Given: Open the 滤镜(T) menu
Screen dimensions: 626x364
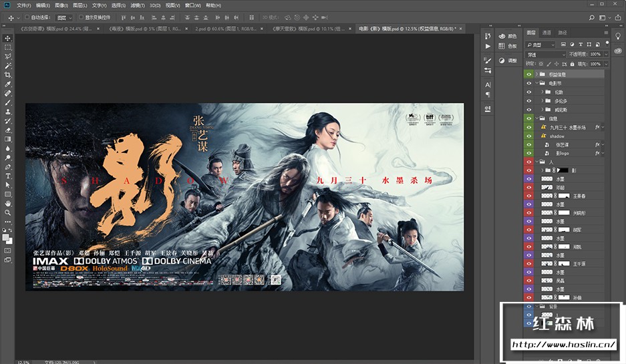Looking at the screenshot, I should (138, 5).
